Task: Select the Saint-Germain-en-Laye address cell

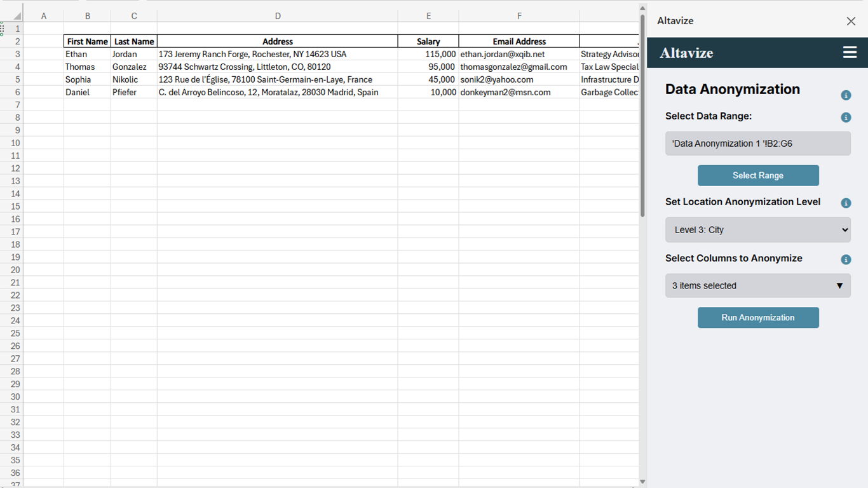Action: 278,79
